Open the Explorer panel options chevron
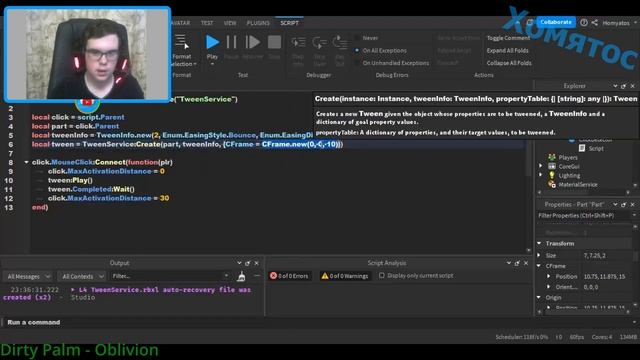This screenshot has height=360, width=640. [615, 86]
